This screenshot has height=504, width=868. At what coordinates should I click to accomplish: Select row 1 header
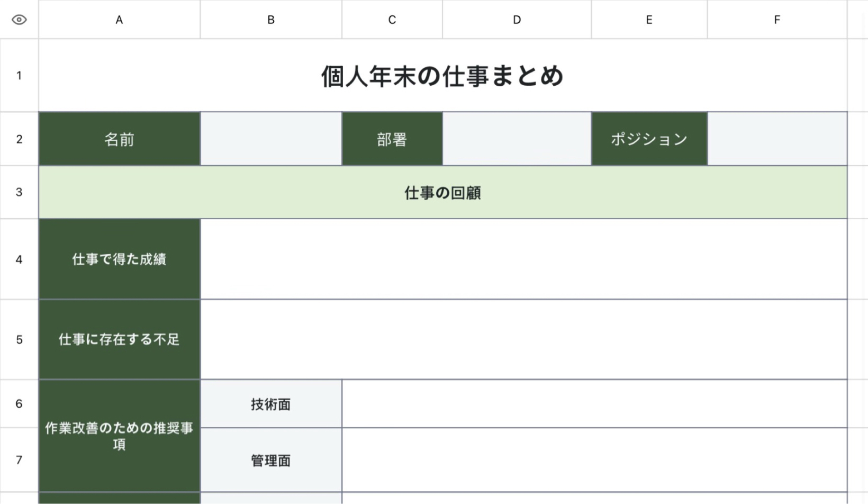(x=19, y=75)
